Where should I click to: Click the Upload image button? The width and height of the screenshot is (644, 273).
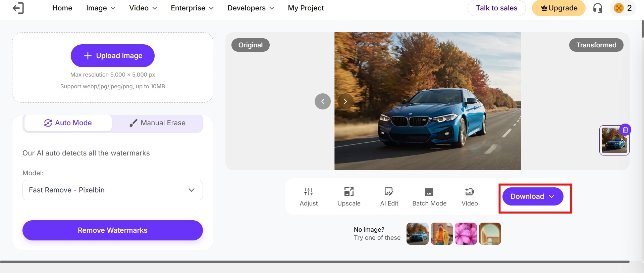pos(113,56)
